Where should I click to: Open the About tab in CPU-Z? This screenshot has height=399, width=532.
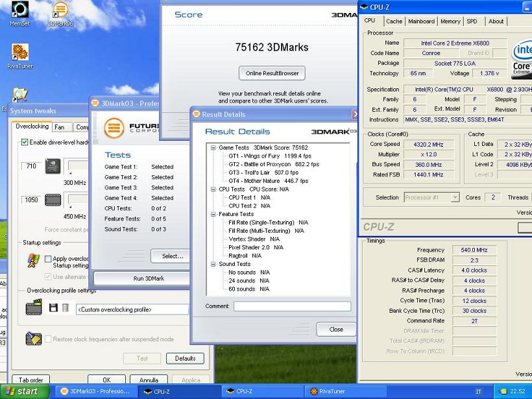point(496,21)
